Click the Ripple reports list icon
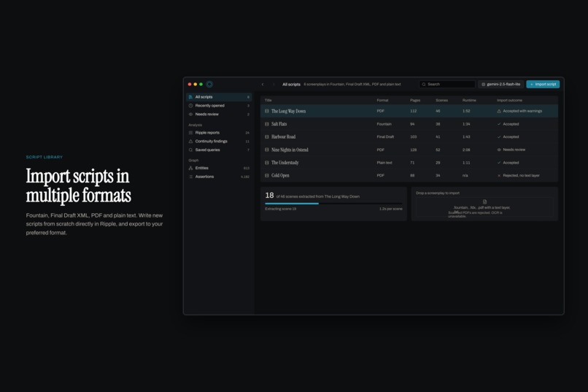 190,132
